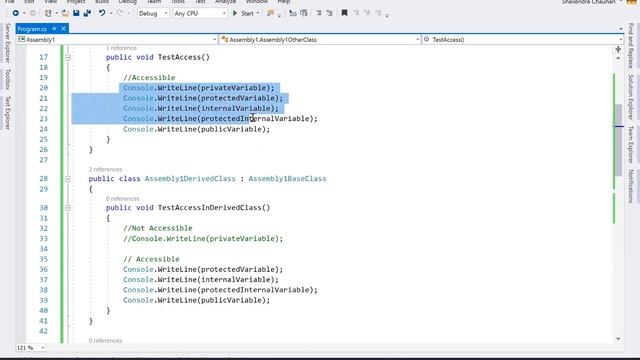
Task: Click the Next Bookmark icon
Action: pyautogui.click(x=367, y=13)
